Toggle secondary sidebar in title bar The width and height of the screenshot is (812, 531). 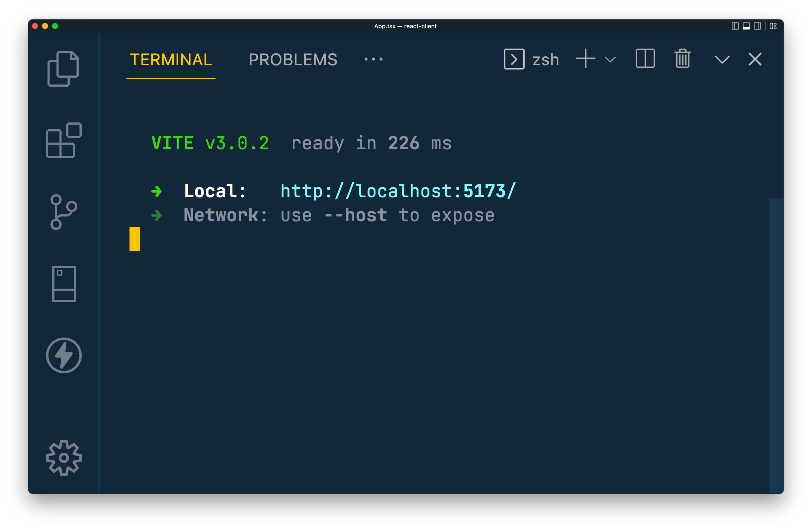click(757, 26)
